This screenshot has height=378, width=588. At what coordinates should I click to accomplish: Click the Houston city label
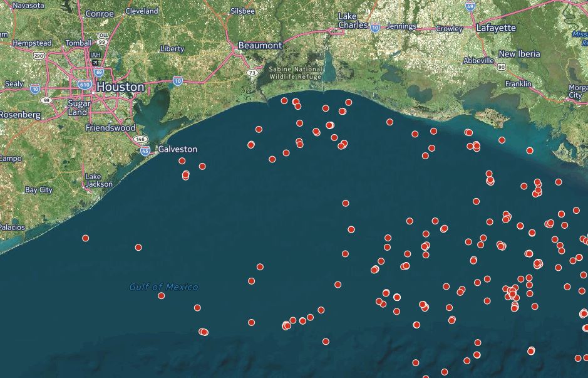click(120, 87)
